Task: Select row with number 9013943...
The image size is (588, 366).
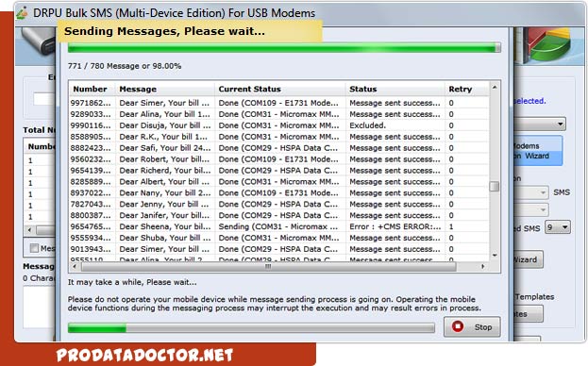Action: 279,249
